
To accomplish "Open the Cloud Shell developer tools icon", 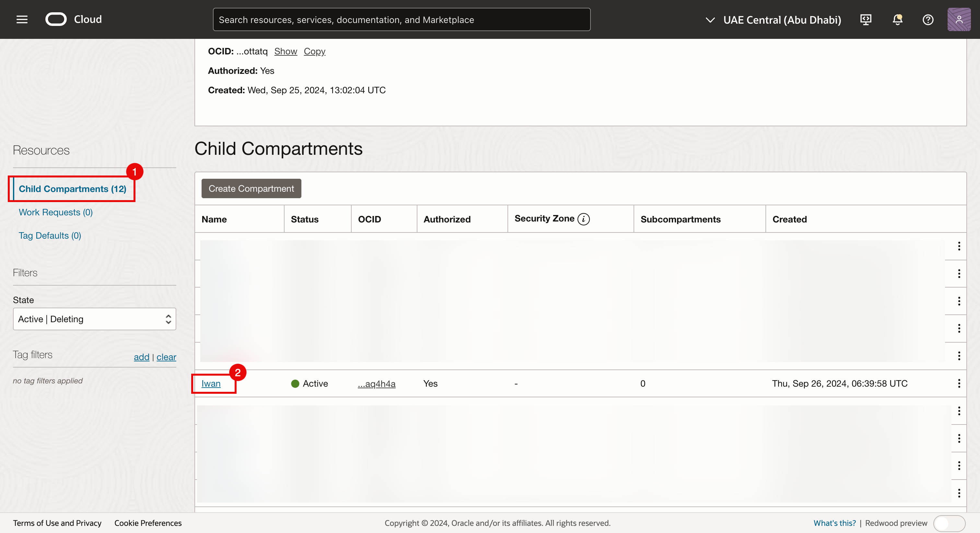I will tap(866, 19).
